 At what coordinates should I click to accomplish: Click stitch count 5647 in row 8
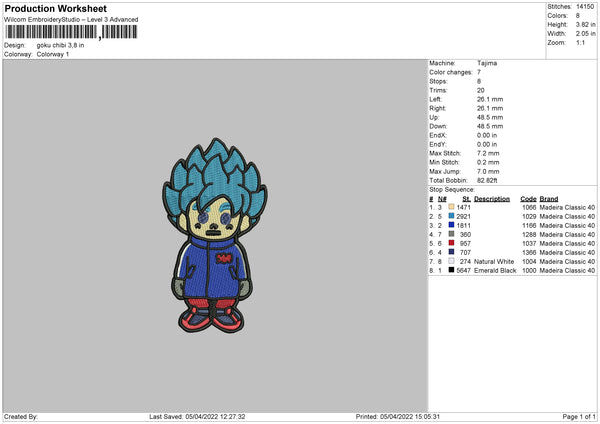(463, 271)
